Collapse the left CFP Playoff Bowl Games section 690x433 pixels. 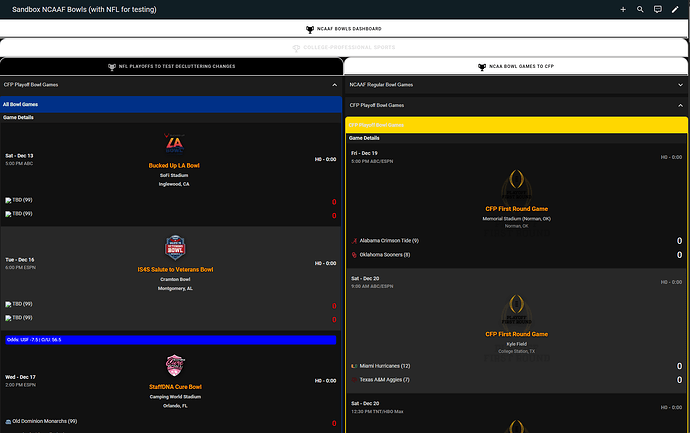click(334, 85)
